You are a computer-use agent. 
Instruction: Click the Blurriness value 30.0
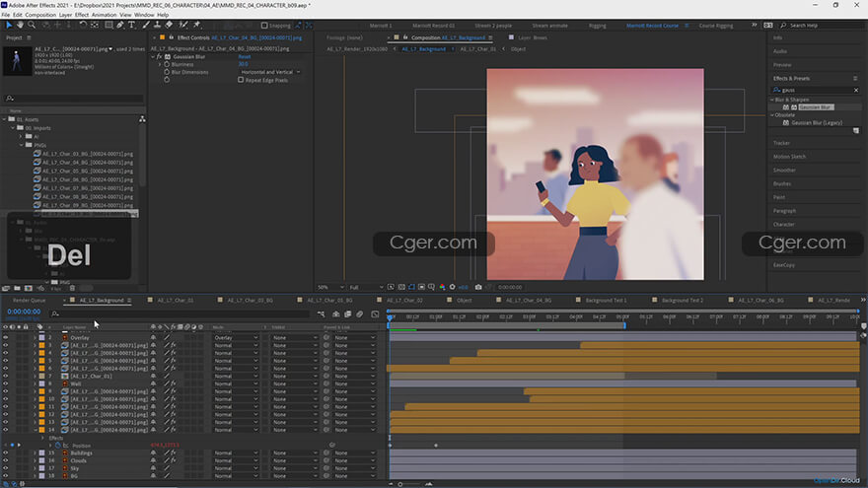pos(243,64)
